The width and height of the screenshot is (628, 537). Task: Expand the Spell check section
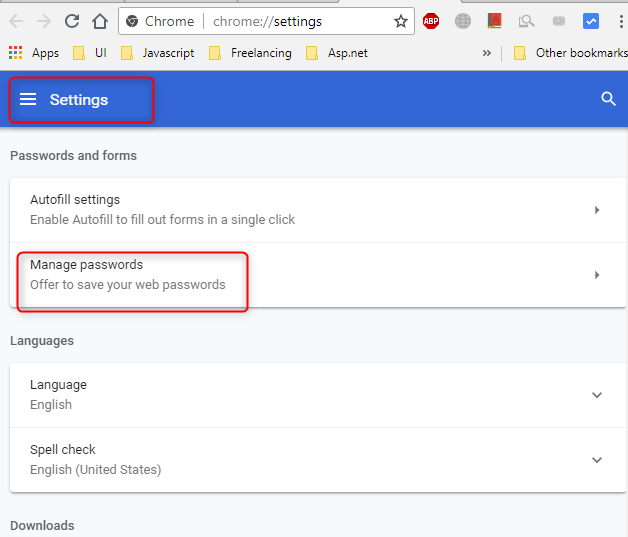coord(597,460)
